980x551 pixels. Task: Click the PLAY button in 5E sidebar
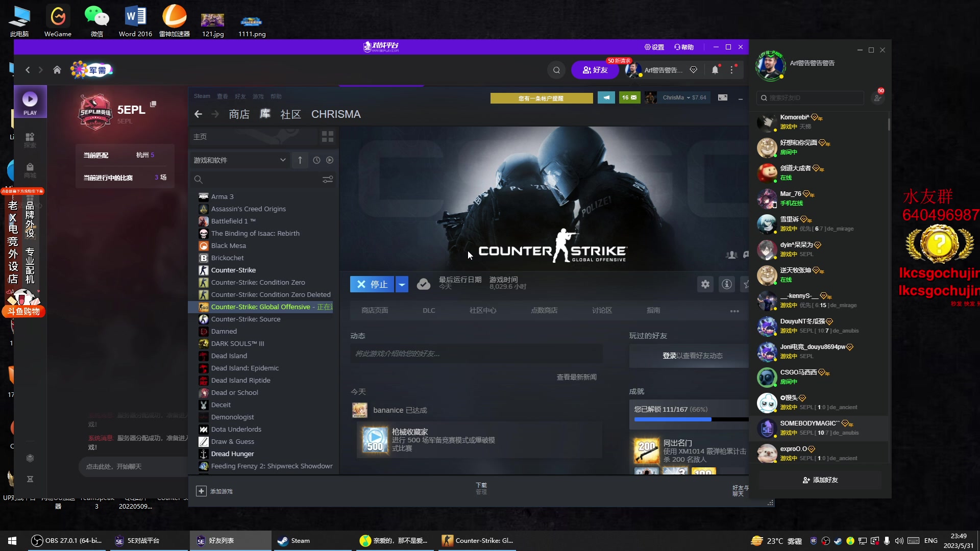point(30,102)
